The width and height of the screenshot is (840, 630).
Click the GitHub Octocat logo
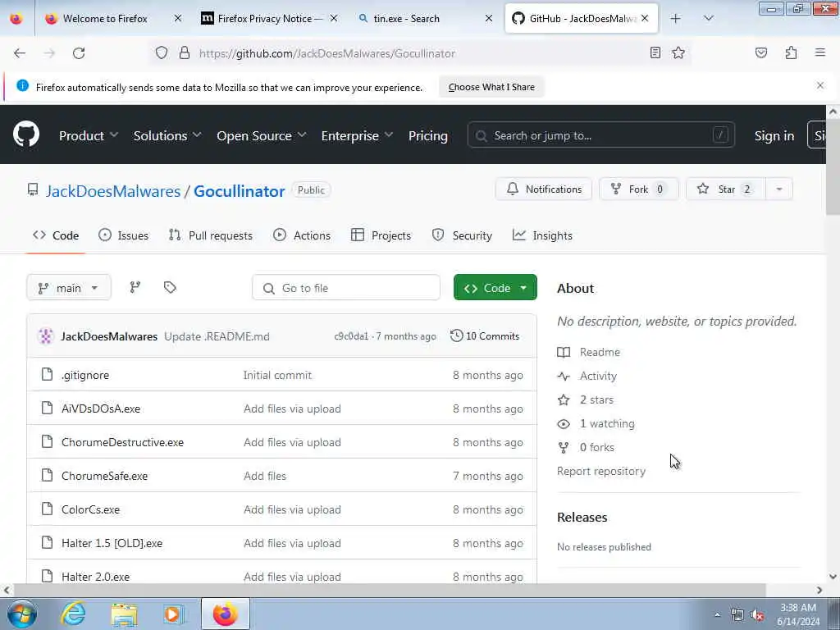[x=25, y=135]
